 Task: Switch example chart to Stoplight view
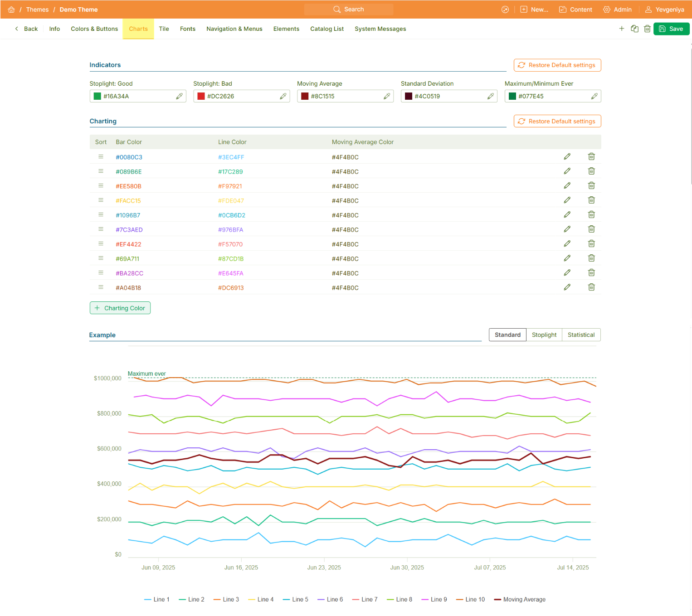(x=544, y=335)
